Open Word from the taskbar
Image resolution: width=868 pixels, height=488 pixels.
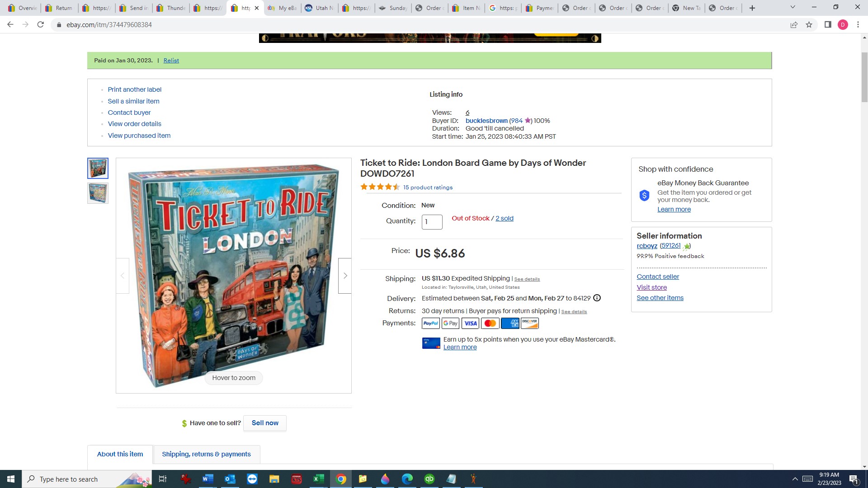pyautogui.click(x=208, y=479)
